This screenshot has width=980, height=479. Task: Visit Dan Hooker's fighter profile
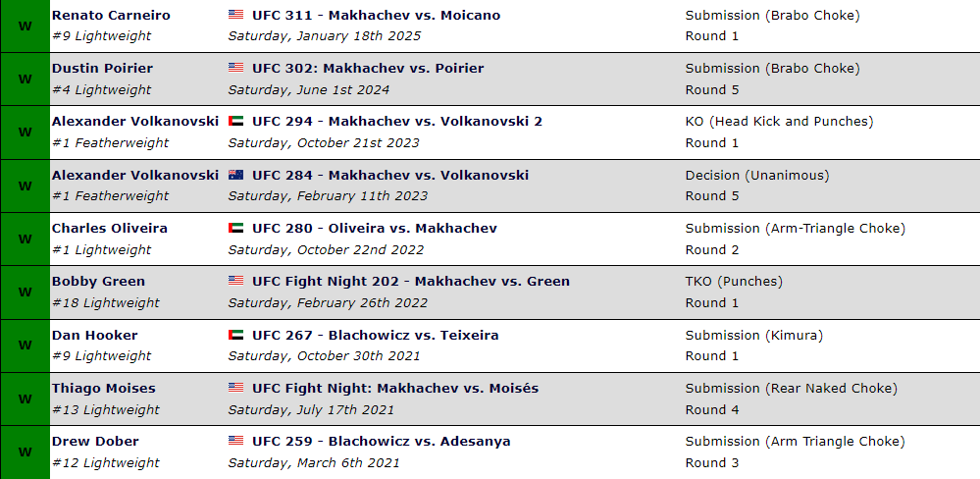94,335
